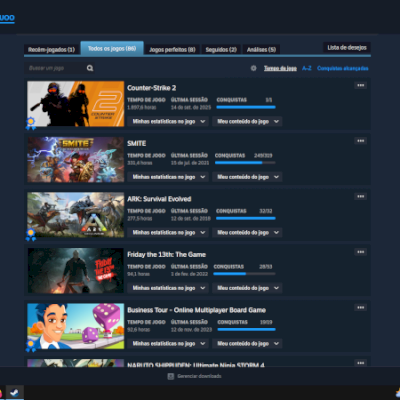Expand Minhas estatísticas no jogo for Counter-Strike 2

pos(168,121)
